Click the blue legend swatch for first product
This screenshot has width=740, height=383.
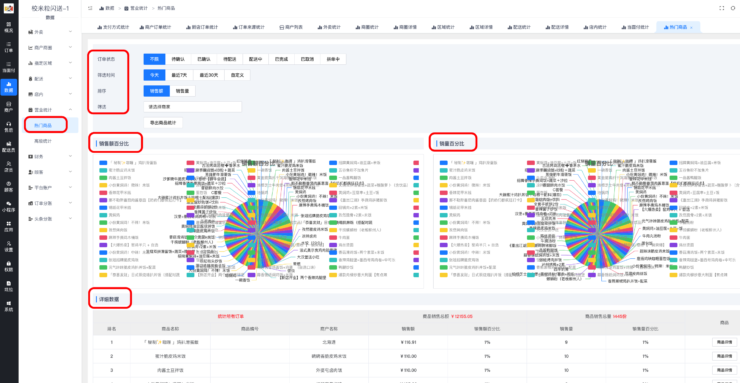pos(103,163)
